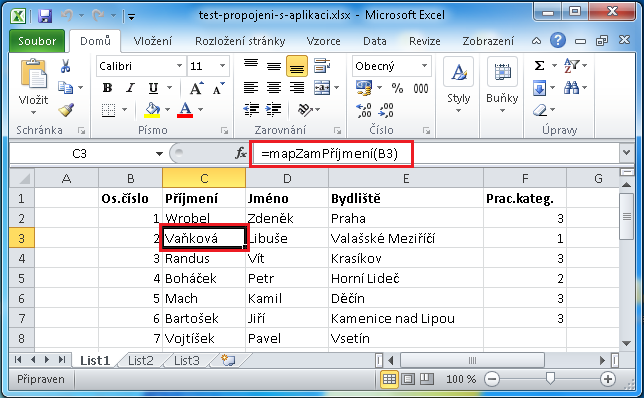Screen dimensions: 644x398
Task: Click zoom in plus button
Action: [608, 379]
